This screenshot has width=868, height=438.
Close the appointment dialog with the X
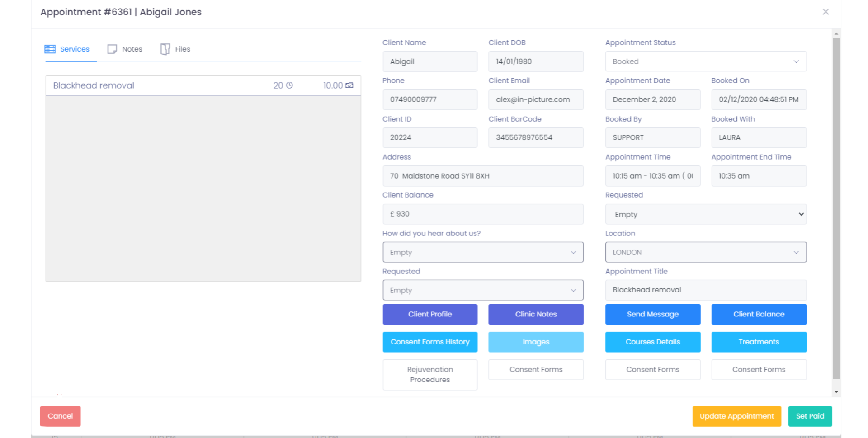[x=826, y=12]
